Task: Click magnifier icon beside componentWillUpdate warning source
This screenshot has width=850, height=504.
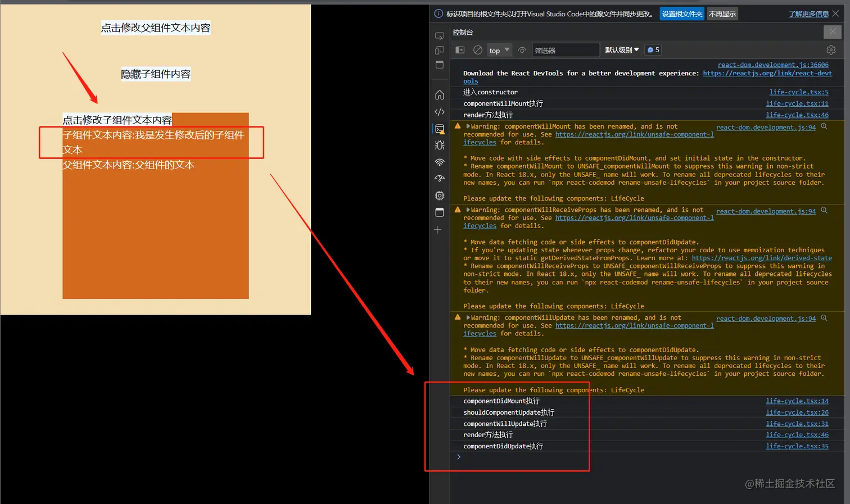Action: point(824,318)
